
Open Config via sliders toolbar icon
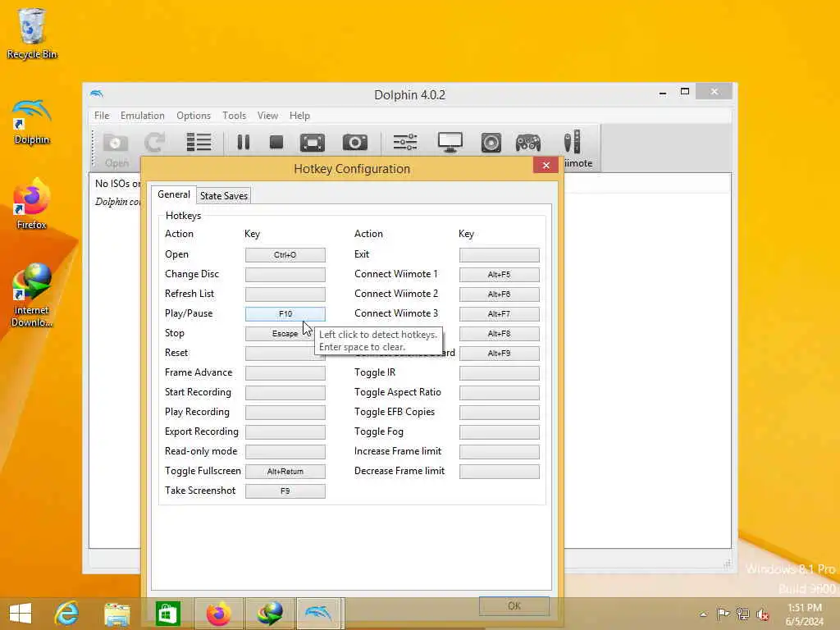tap(405, 143)
